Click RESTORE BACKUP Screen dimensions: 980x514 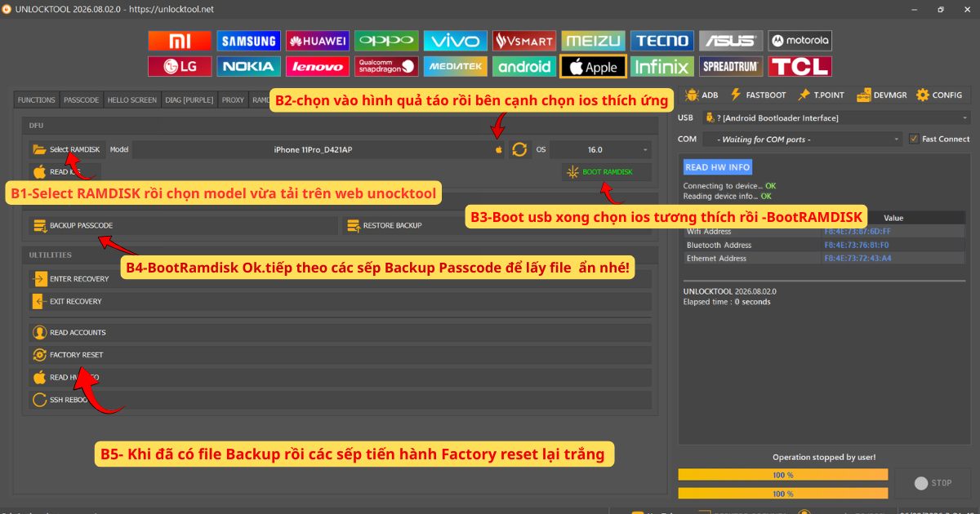pos(497,225)
